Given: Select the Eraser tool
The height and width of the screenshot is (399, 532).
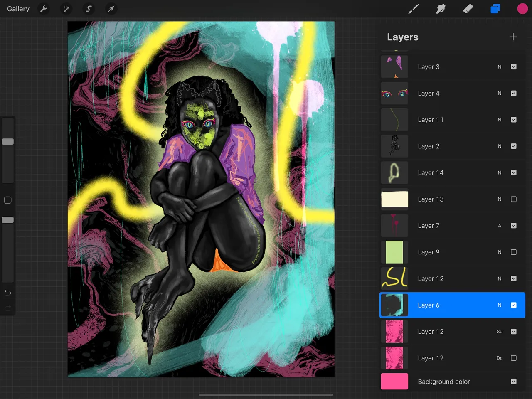Looking at the screenshot, I should (468, 9).
